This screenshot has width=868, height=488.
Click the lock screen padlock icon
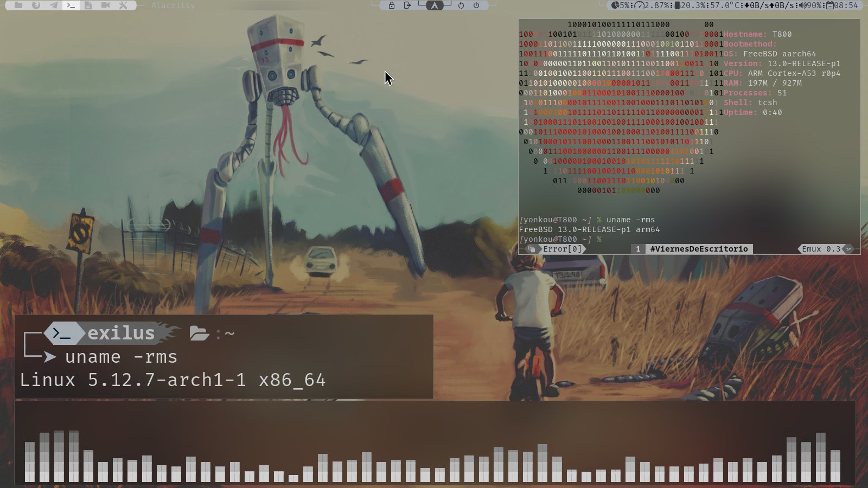click(x=391, y=5)
